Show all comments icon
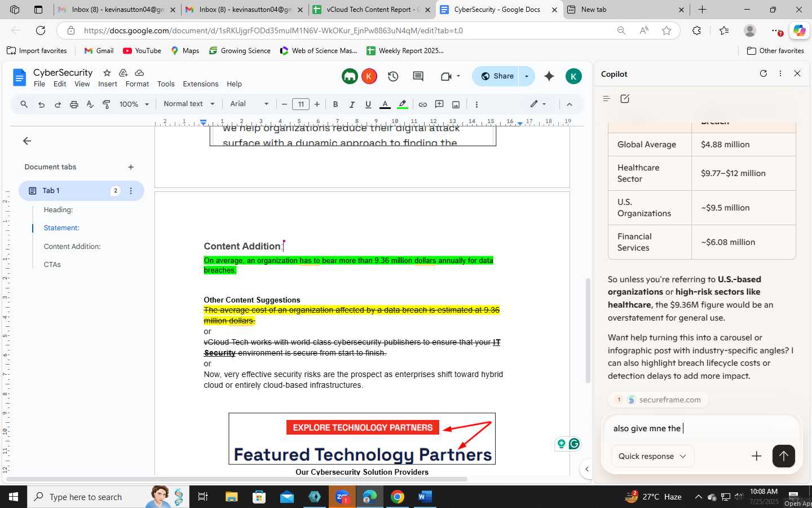812x508 pixels. (x=418, y=76)
